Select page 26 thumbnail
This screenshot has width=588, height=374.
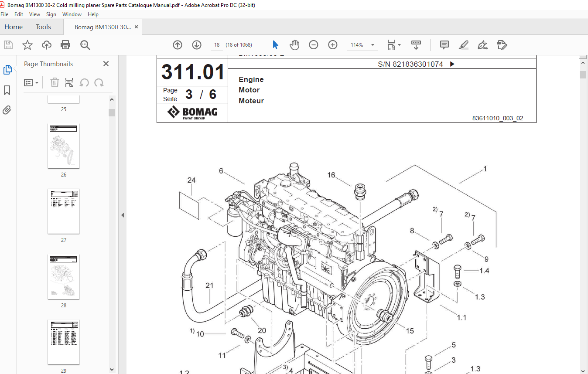(64, 146)
